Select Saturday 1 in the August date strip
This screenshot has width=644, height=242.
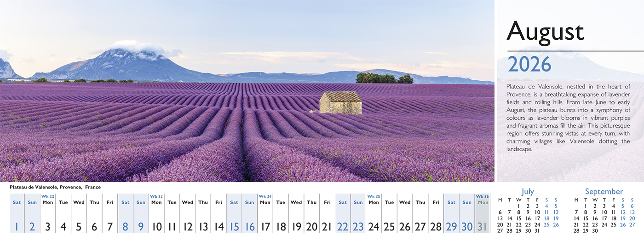[17, 213]
